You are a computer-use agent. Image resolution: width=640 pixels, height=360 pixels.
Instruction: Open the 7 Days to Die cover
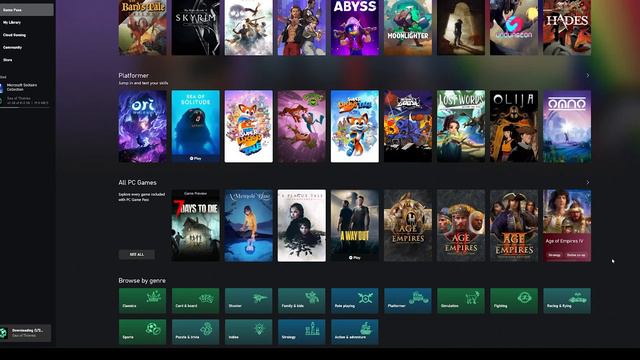click(196, 226)
